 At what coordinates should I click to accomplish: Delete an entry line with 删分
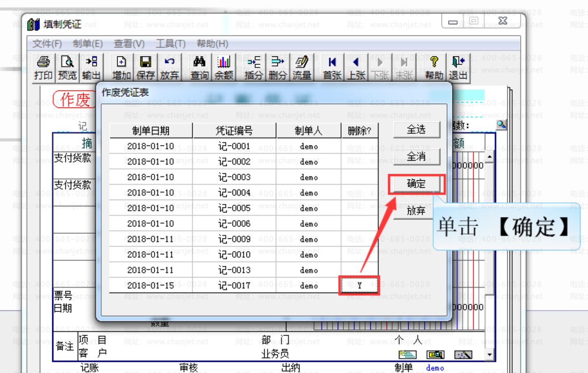click(x=278, y=68)
